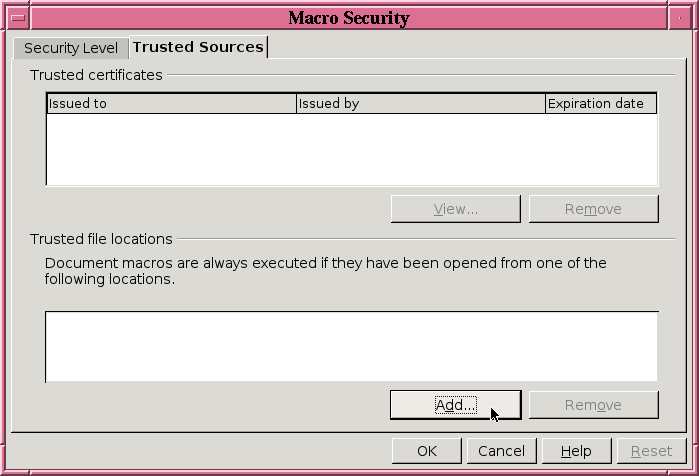Sort certificates by Issued by column
This screenshot has height=476, width=699.
[421, 103]
